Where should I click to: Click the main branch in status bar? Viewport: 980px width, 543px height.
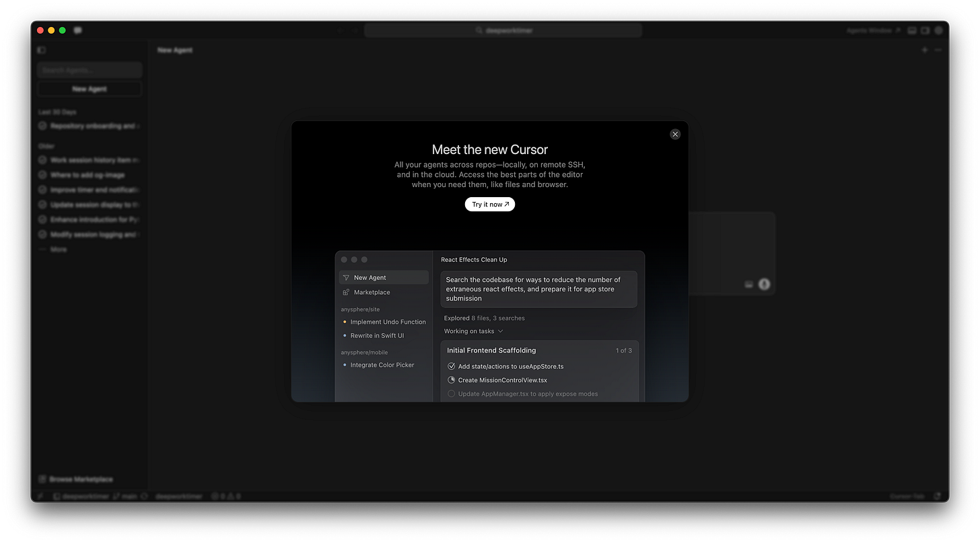coord(125,496)
